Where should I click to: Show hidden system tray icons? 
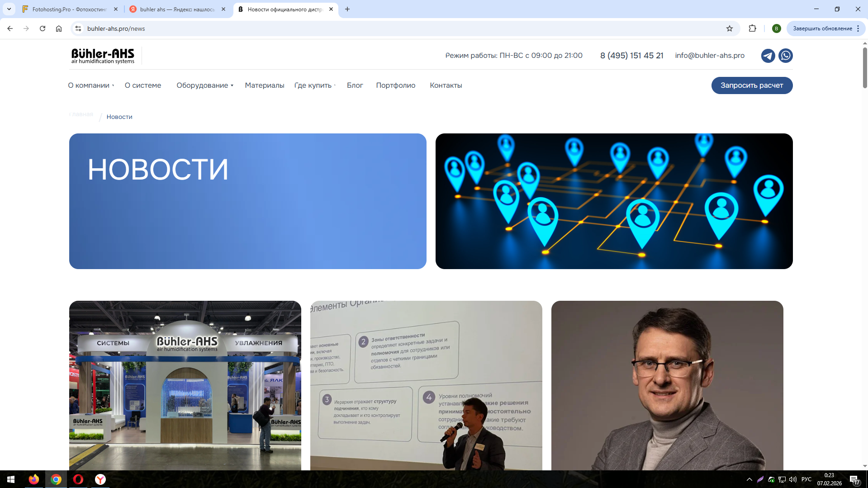(x=749, y=479)
